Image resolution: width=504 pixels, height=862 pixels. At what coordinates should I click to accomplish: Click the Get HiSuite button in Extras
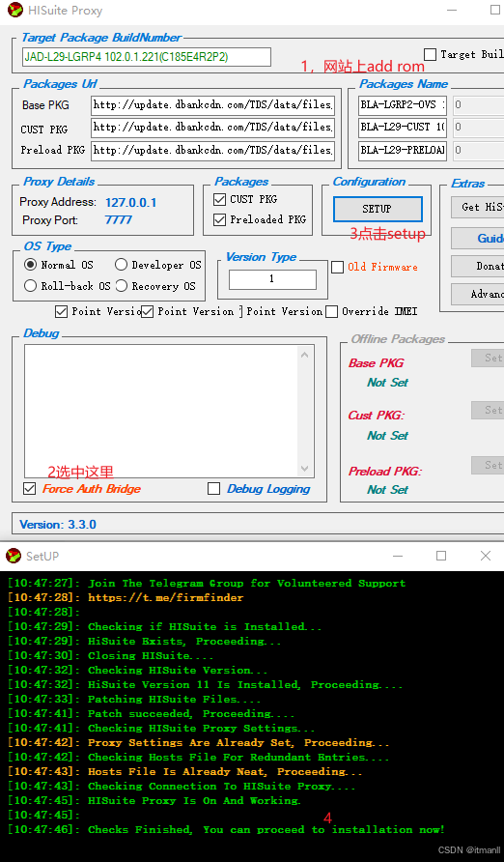[x=478, y=207]
